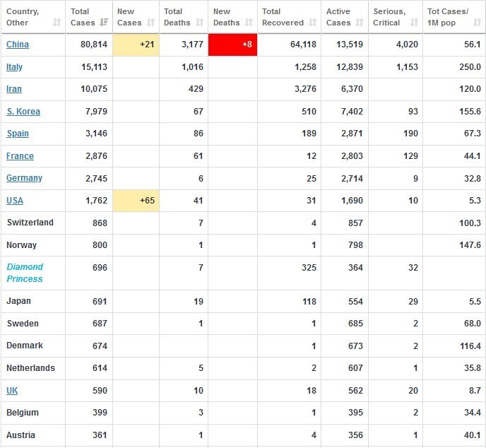Screen dimensions: 486x448
Task: Click sort arrows in Total Recovered header
Action: [x=312, y=23]
